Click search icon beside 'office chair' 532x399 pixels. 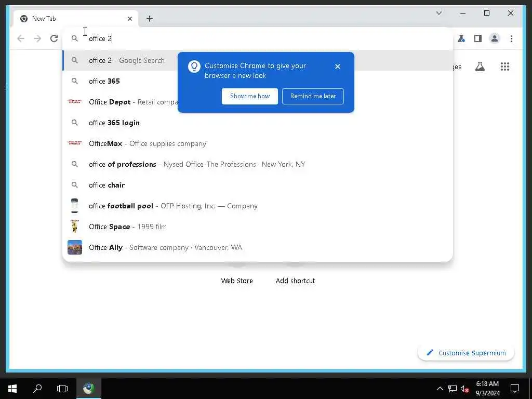pos(75,185)
